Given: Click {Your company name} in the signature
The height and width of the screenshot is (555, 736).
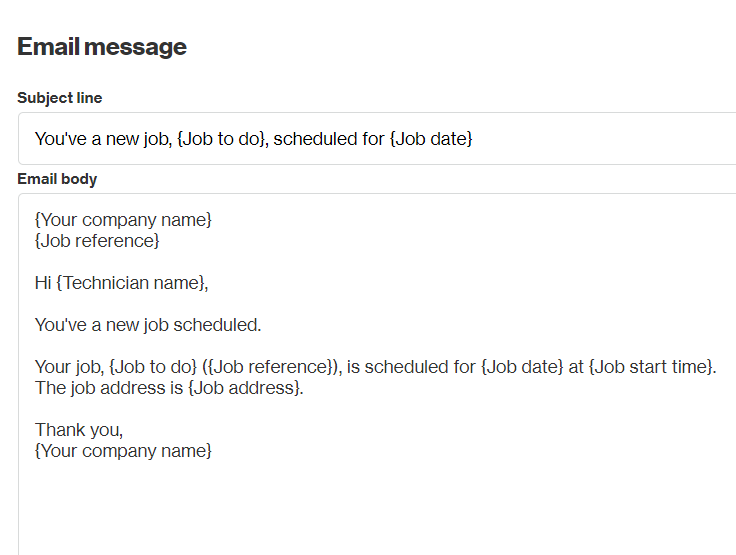Looking at the screenshot, I should (123, 451).
